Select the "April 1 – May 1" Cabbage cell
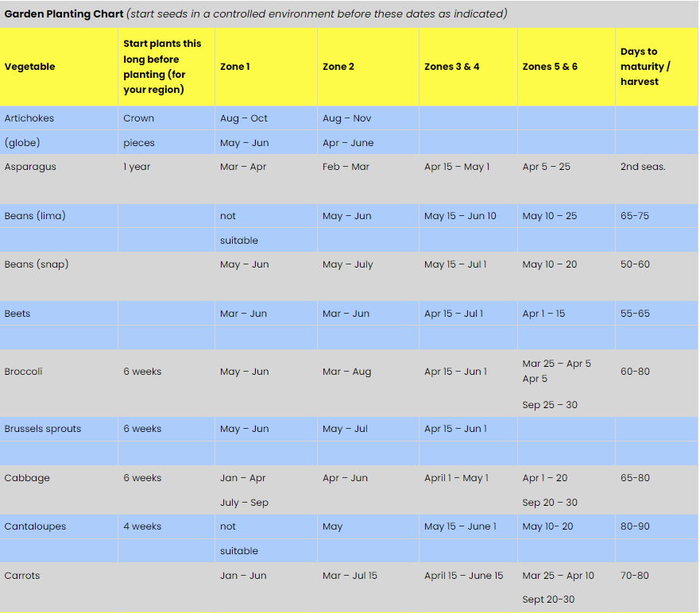Screen dimensions: 700x613 (x=456, y=478)
